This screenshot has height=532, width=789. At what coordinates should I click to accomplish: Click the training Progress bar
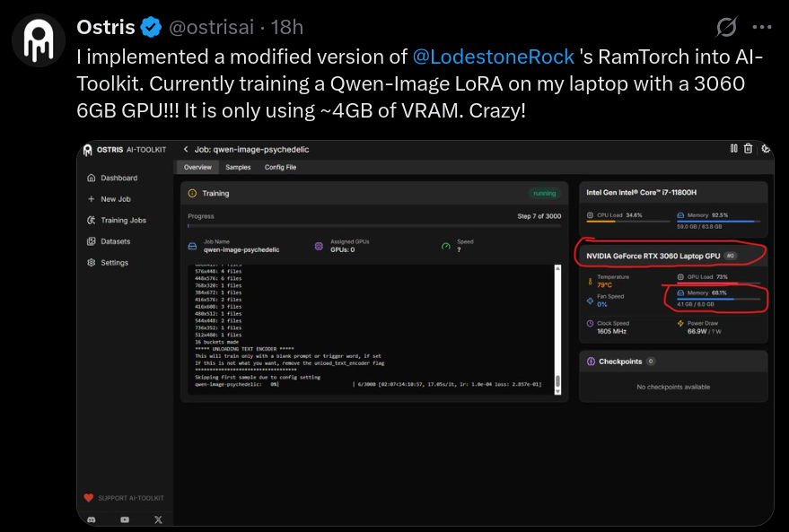374,226
